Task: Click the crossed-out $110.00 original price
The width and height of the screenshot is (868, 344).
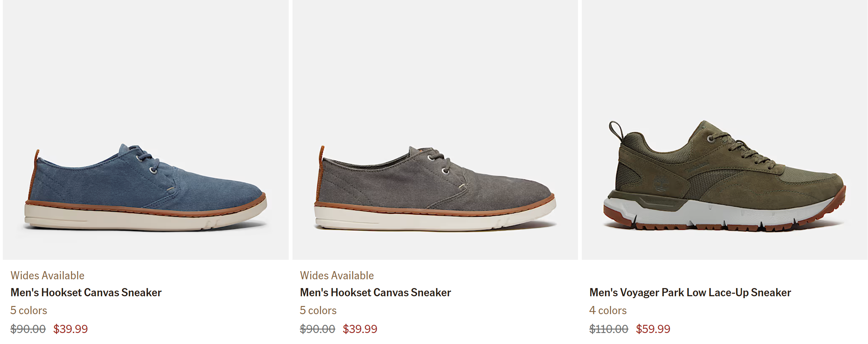Action: tap(608, 329)
